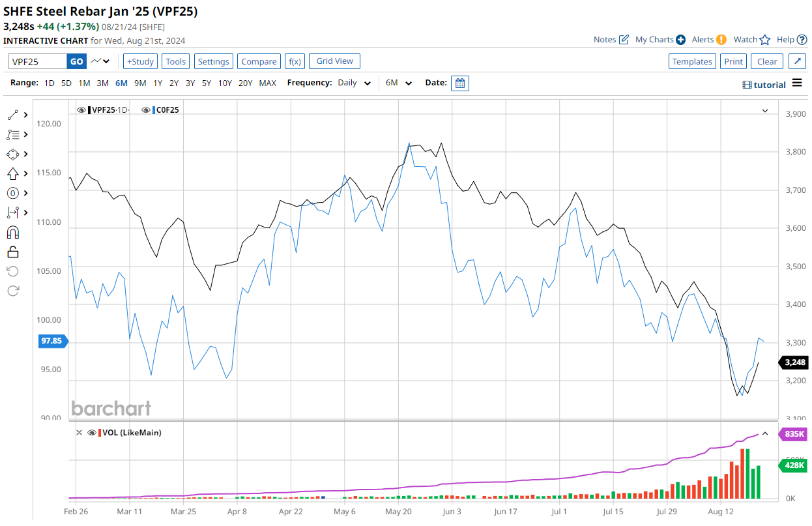The width and height of the screenshot is (812, 526).
Task: Toggle visibility of C0F25 series
Action: tap(146, 110)
